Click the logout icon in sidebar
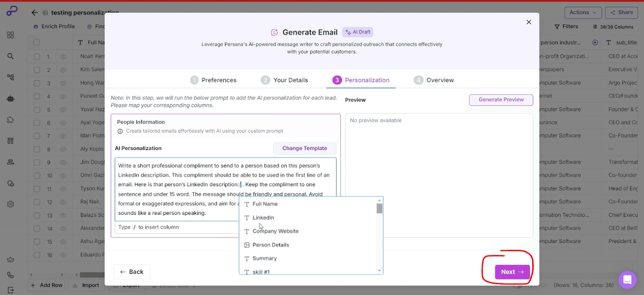 (10, 290)
